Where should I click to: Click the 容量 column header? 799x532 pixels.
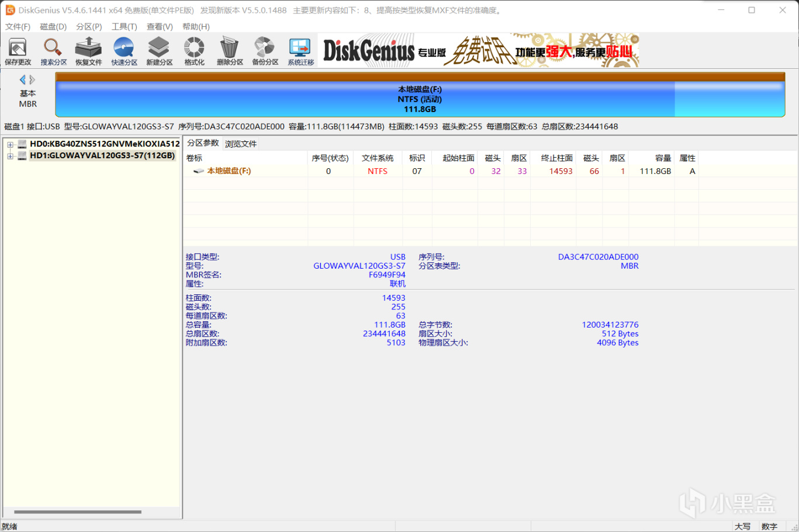point(652,158)
